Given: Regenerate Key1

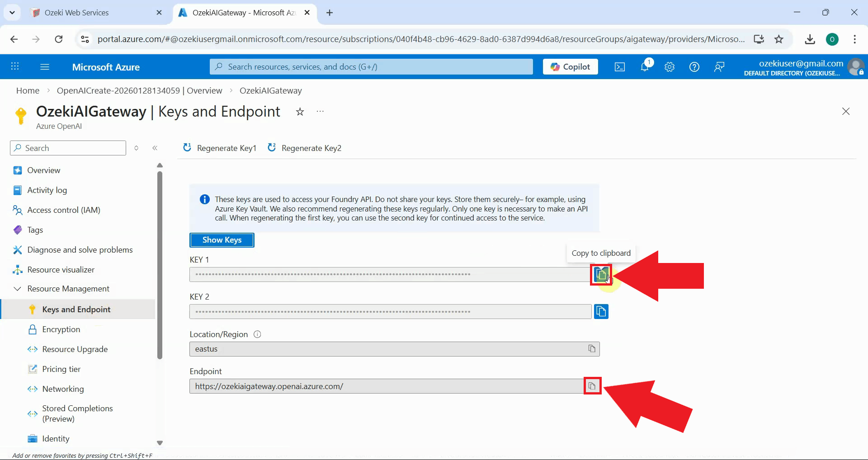Looking at the screenshot, I should click(x=220, y=148).
